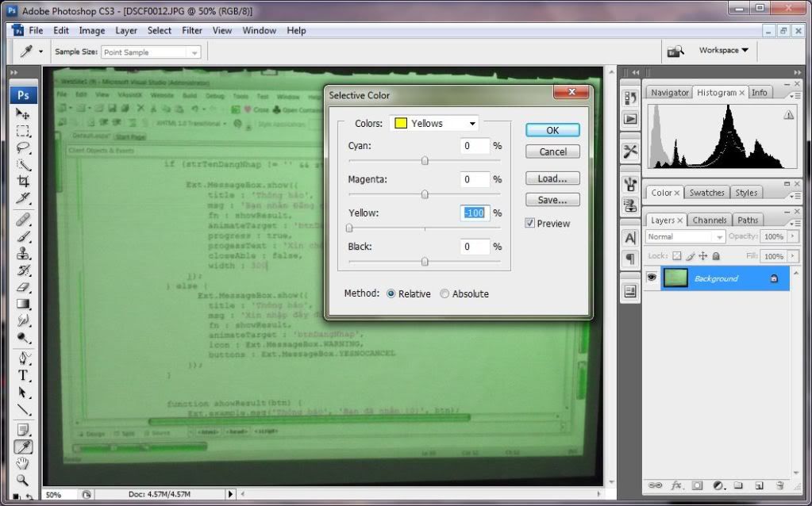
Task: Expand the Normal blend mode dropdown
Action: pyautogui.click(x=685, y=236)
